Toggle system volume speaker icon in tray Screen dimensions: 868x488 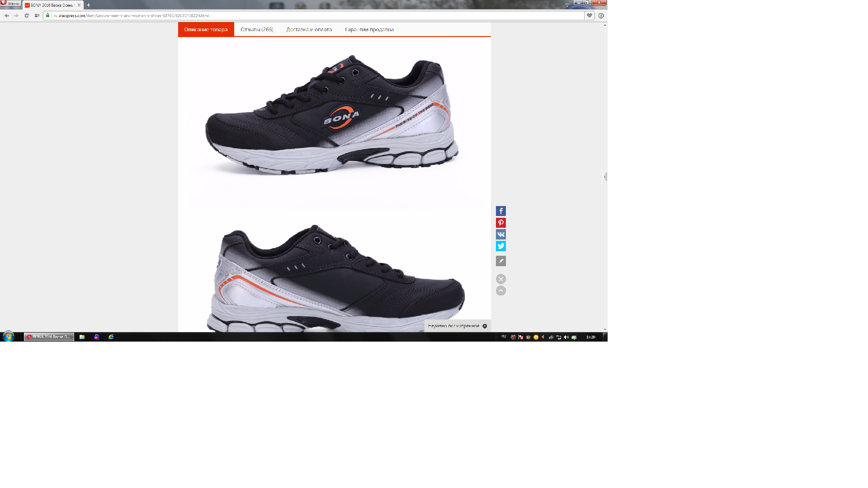566,337
